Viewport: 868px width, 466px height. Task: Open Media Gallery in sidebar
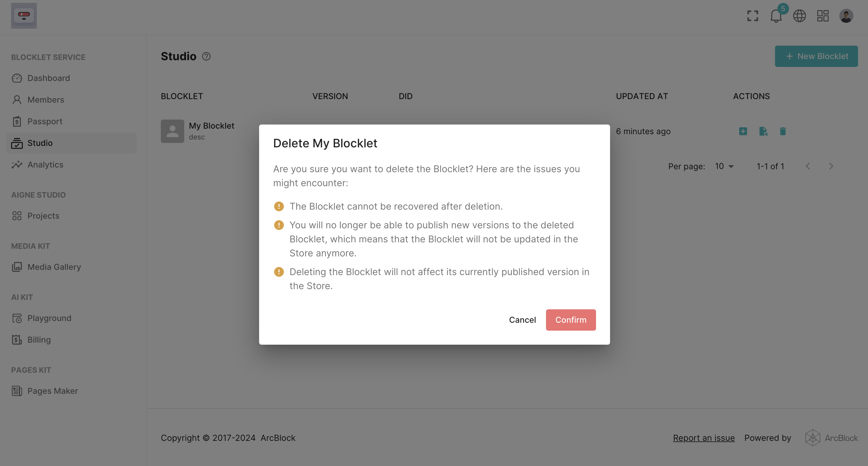click(54, 267)
